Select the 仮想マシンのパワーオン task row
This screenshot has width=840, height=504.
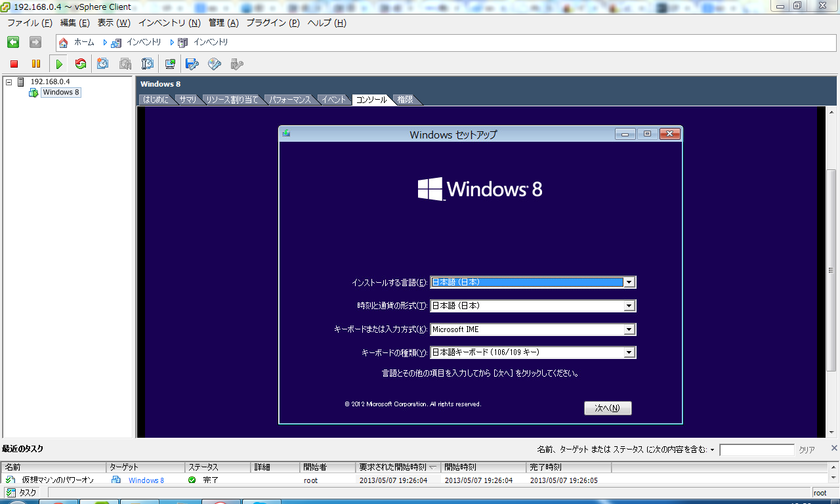click(413, 480)
